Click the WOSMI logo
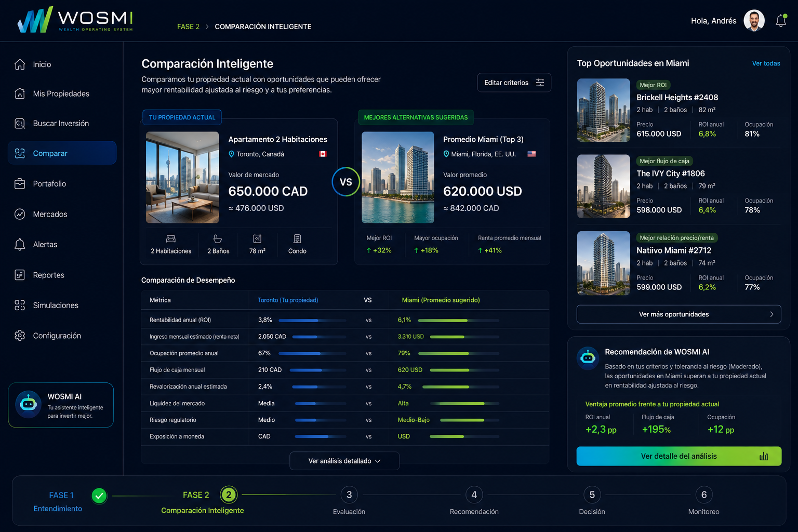 pos(75,20)
